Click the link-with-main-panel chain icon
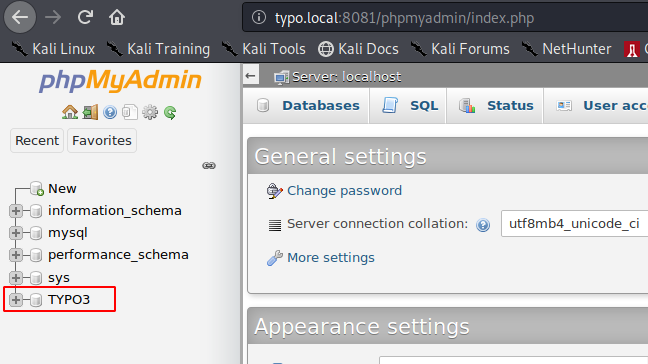This screenshot has width=648, height=364. [209, 166]
